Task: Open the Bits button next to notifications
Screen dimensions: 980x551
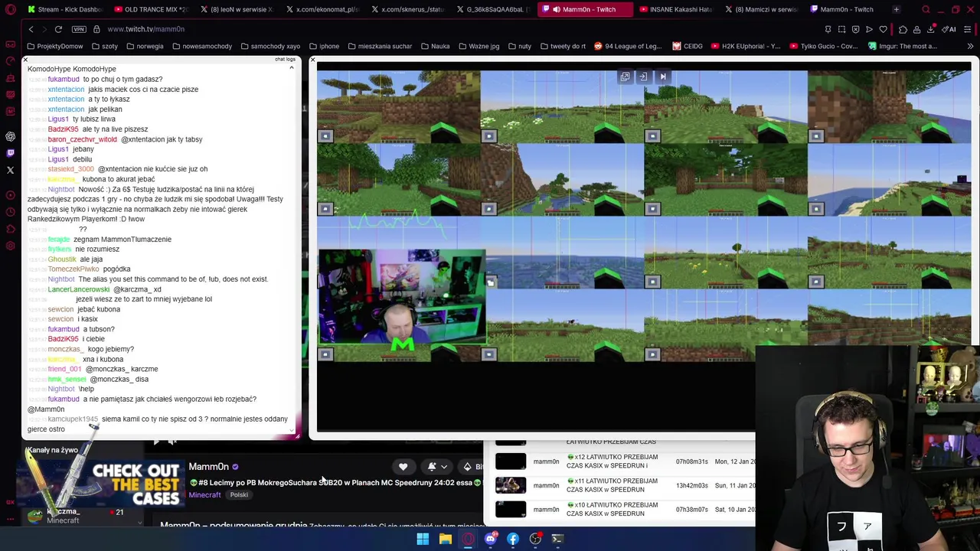Action: (x=470, y=467)
